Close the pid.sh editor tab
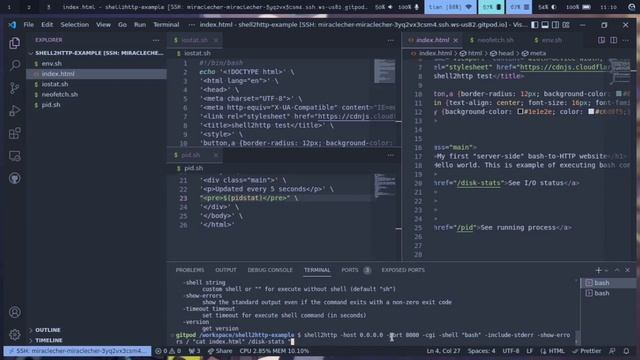640x360 pixels. (x=216, y=155)
